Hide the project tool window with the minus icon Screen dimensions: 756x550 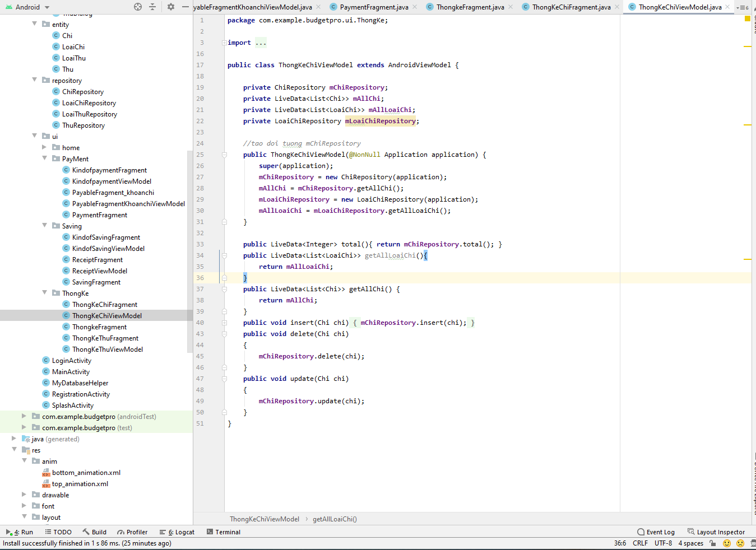[x=185, y=7]
